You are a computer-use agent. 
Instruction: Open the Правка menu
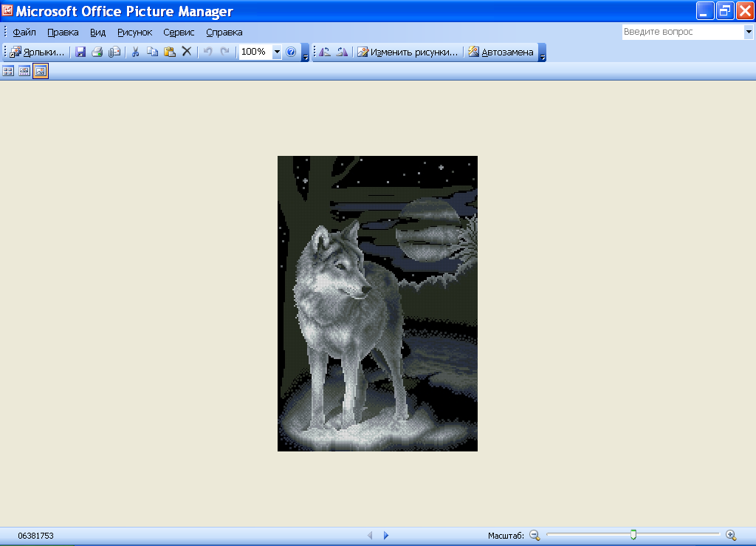63,33
